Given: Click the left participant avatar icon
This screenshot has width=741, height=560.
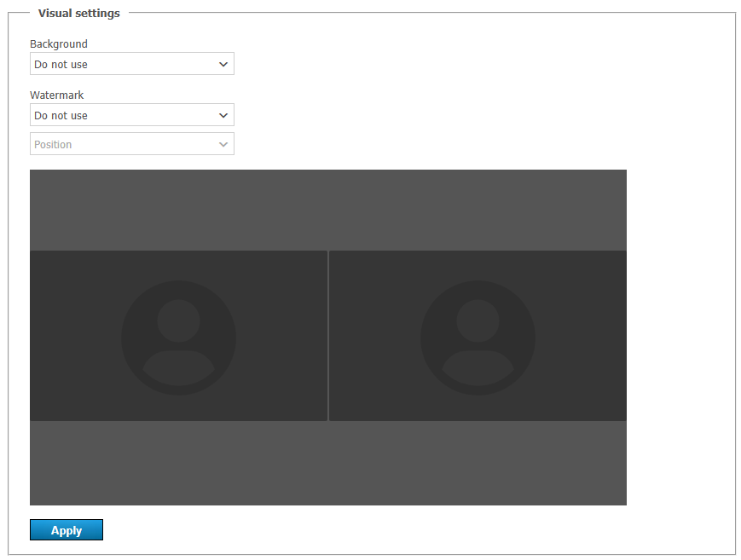Looking at the screenshot, I should pos(178,338).
